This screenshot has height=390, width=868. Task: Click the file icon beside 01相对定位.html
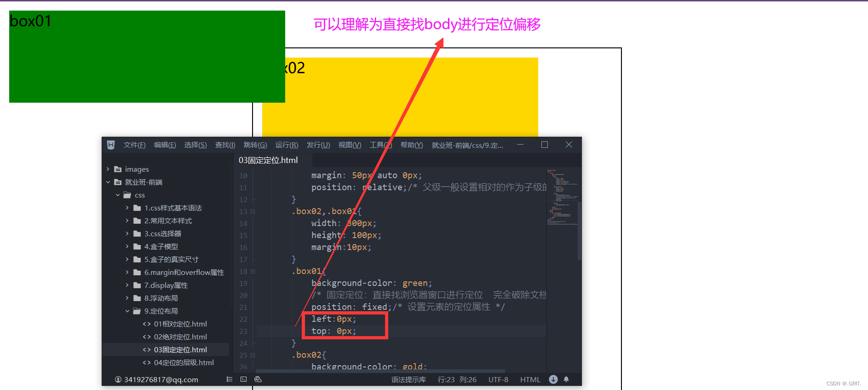(147, 324)
